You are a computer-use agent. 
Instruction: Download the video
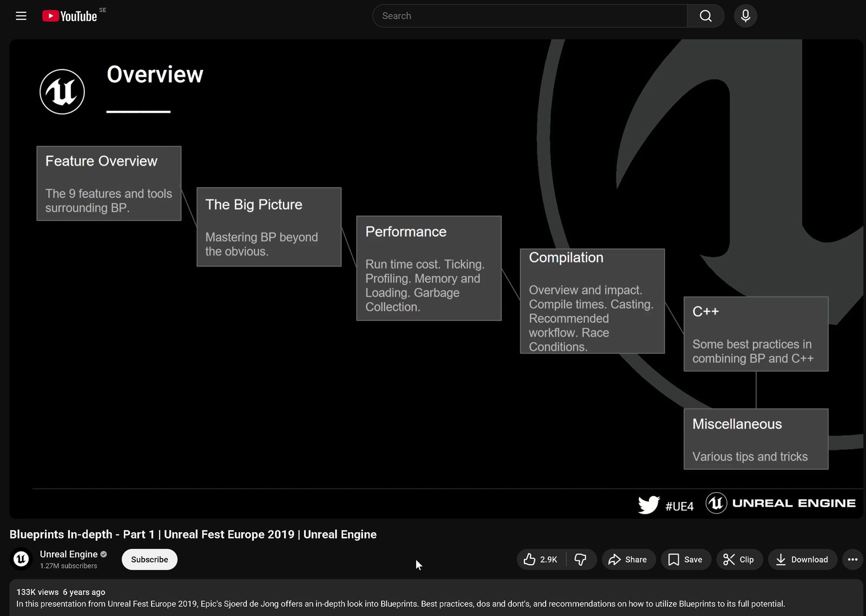[x=802, y=559]
